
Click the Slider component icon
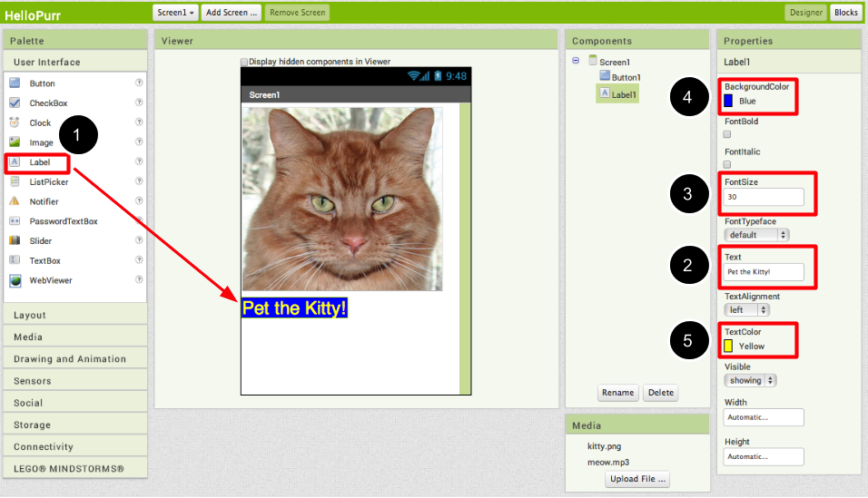15,240
